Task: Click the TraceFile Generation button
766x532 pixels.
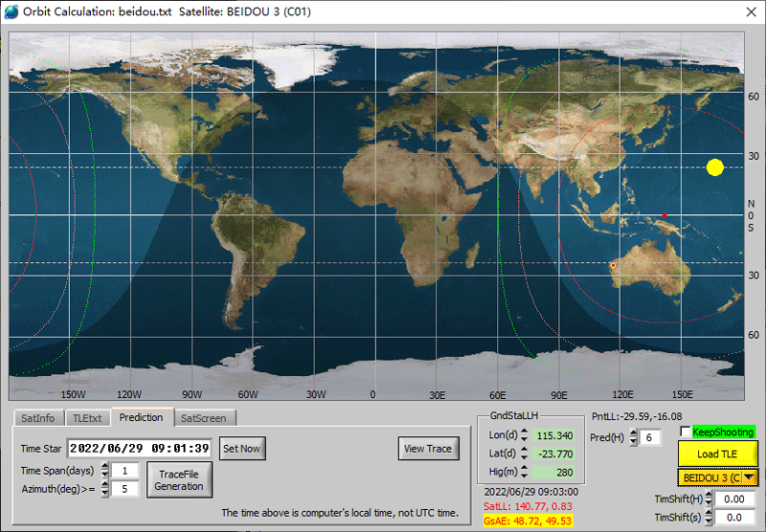Action: pos(179,480)
